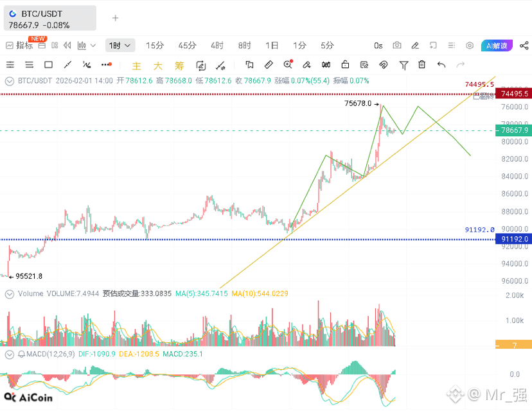Viewport: 532px width, 411px height.
Task: Click the redo arrow
Action: 461,64
